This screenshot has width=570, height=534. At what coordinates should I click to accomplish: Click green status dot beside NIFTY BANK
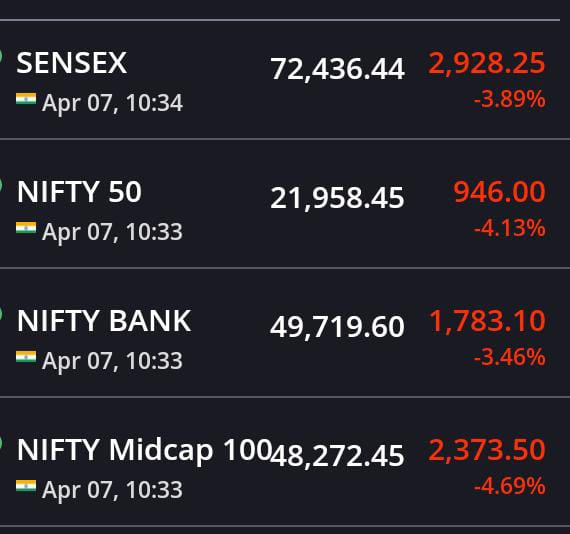click(x=1, y=315)
